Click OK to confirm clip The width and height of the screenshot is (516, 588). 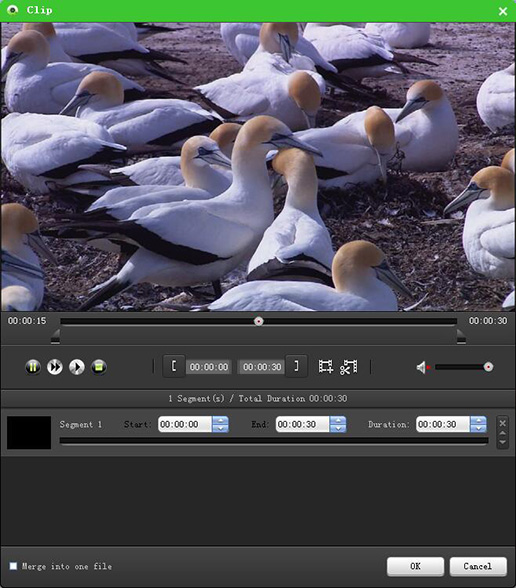[x=416, y=566]
